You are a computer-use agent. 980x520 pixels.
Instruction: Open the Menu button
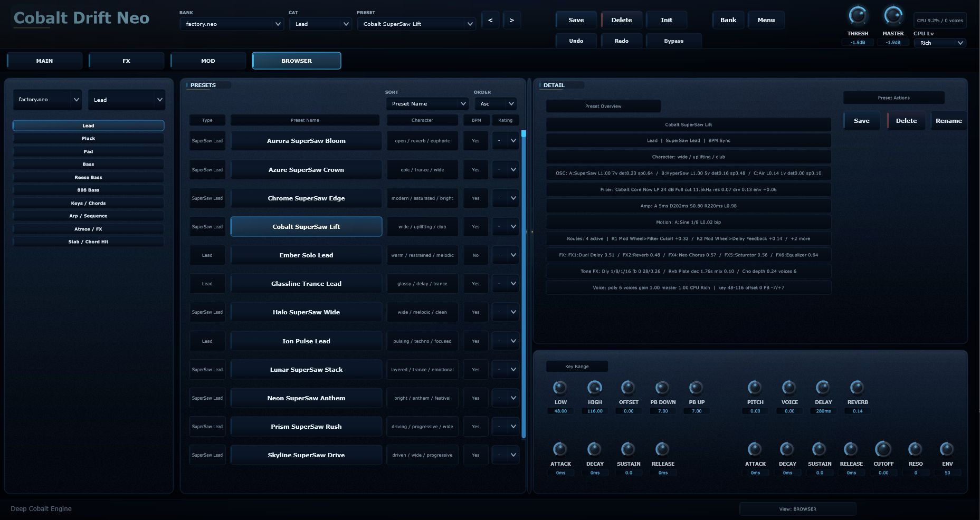pyautogui.click(x=766, y=20)
